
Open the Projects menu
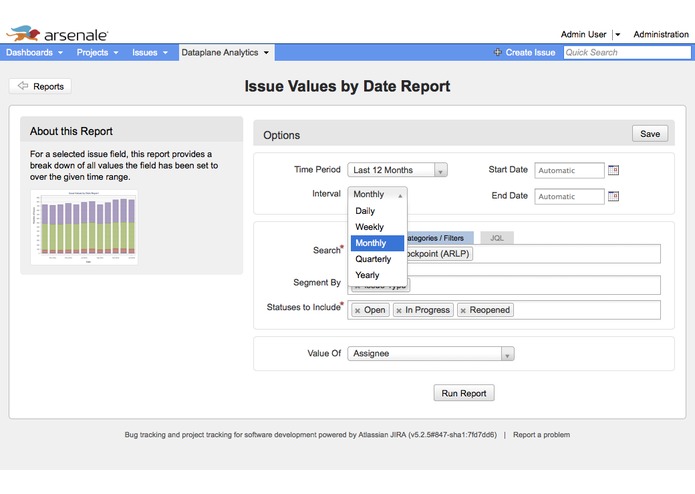point(97,52)
